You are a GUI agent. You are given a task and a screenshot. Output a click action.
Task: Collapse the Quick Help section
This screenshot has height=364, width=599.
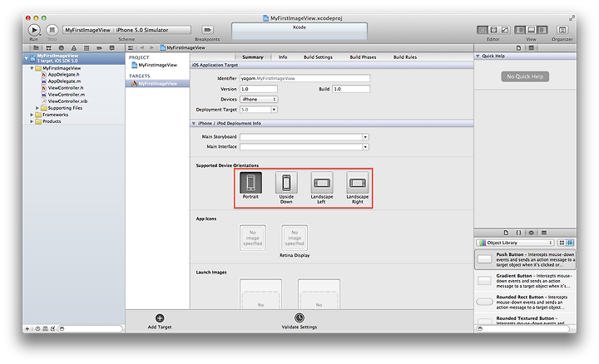(478, 56)
